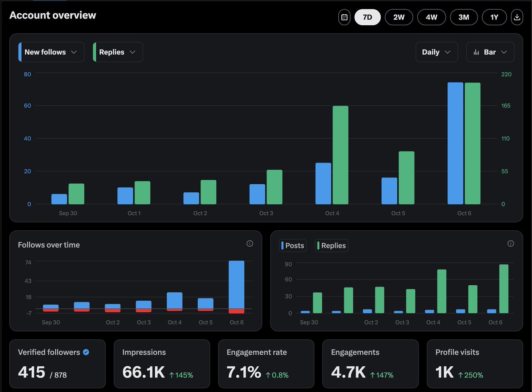The width and height of the screenshot is (532, 392).
Task: Select the 3M time range
Action: pyautogui.click(x=464, y=17)
